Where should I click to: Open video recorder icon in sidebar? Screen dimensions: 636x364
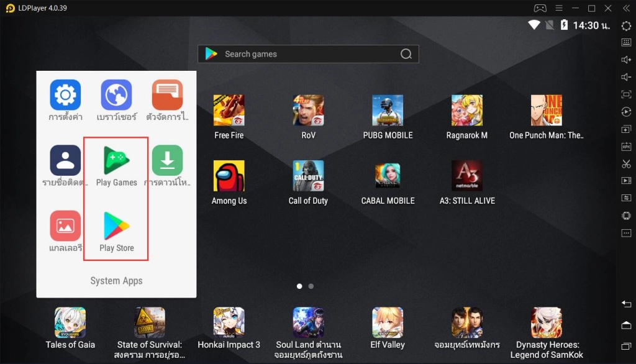[626, 181]
